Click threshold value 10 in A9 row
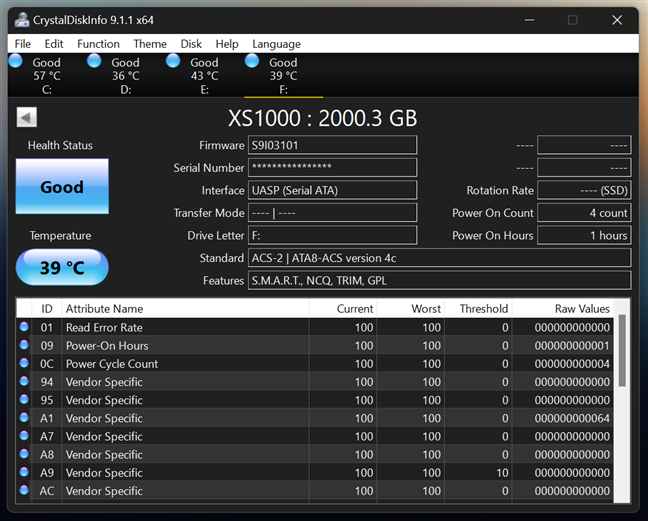 pyautogui.click(x=502, y=472)
